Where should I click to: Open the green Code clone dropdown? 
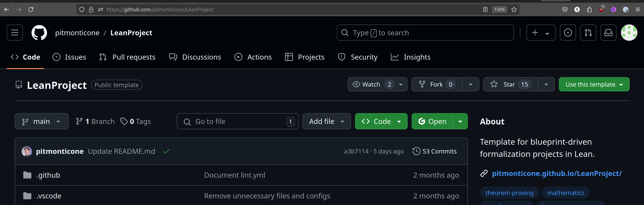pos(381,121)
